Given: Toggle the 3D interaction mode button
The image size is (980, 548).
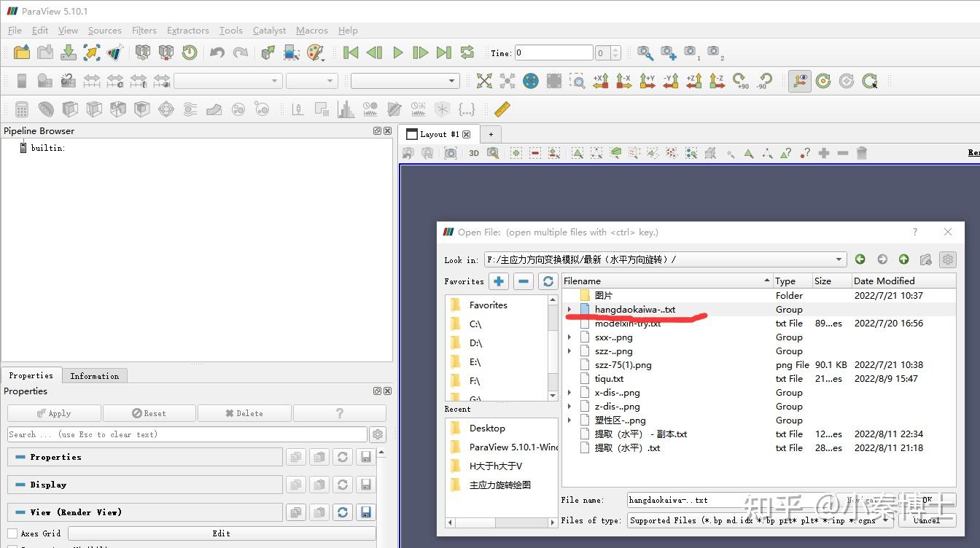Looking at the screenshot, I should [x=474, y=153].
